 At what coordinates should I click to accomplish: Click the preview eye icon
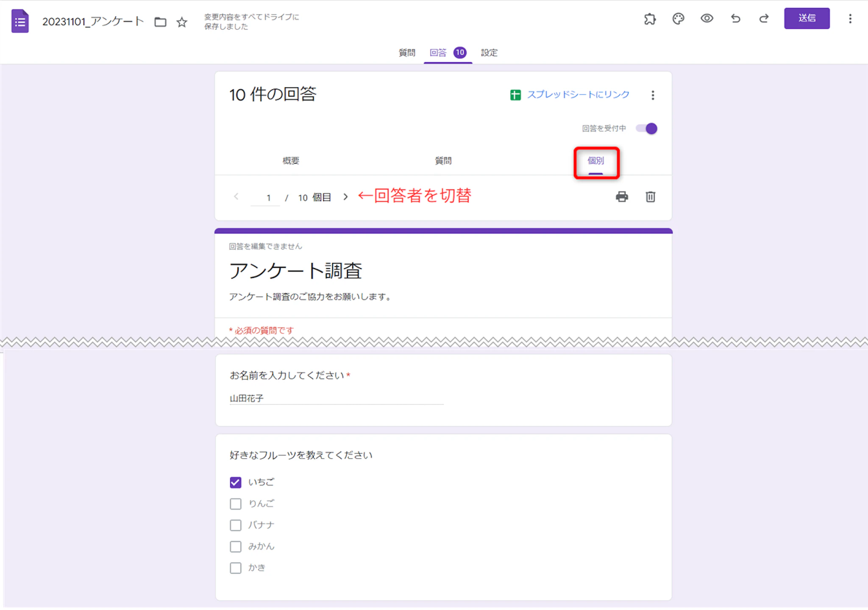coord(707,19)
